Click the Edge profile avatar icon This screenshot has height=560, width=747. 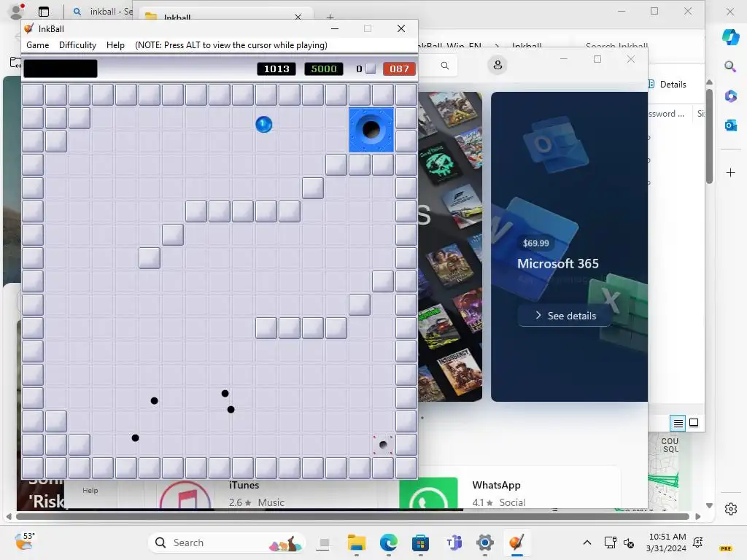coord(18,11)
